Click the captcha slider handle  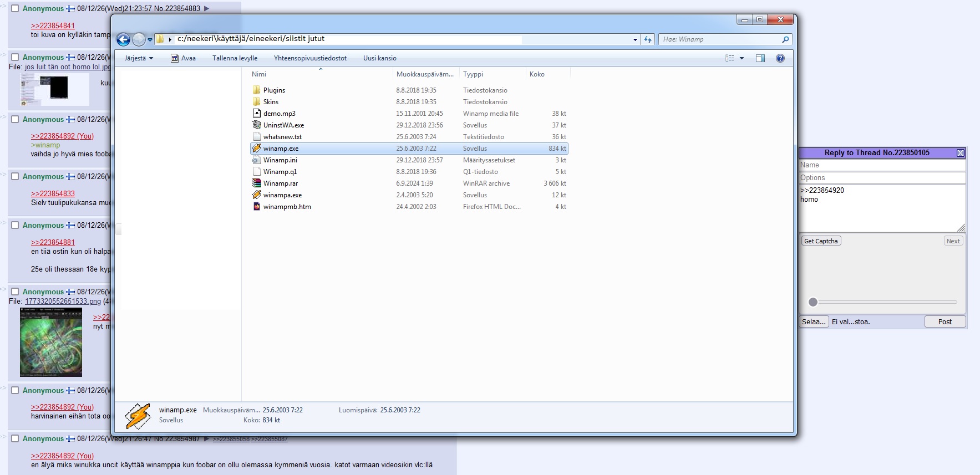click(813, 302)
